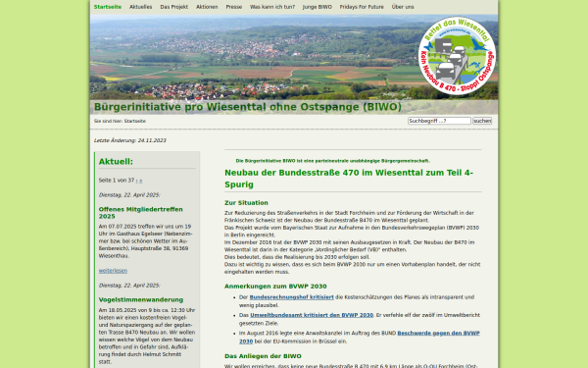This screenshot has height=368, width=588.
Task: Open the Junge BIWO menu entry
Action: 318,7
